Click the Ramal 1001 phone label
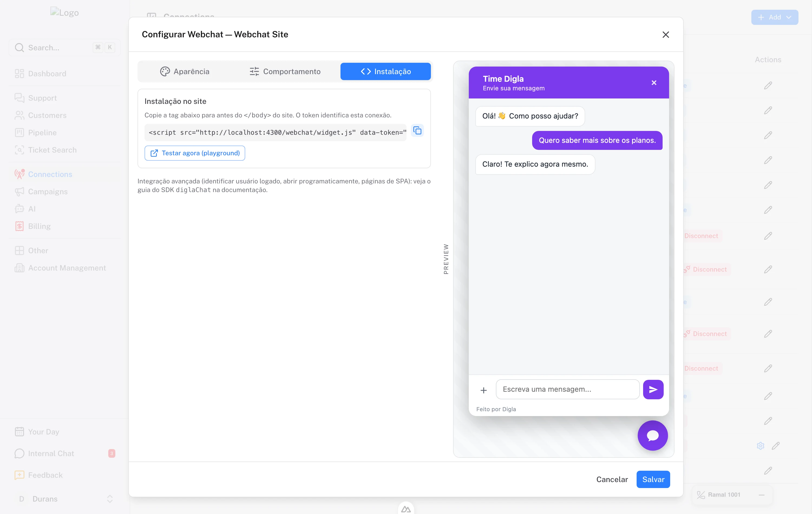 coord(724,495)
